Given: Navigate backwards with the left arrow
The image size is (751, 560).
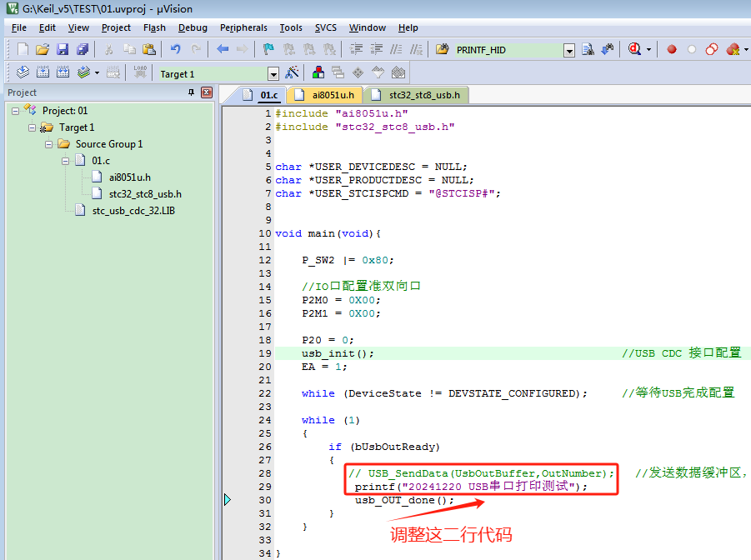Looking at the screenshot, I should [223, 49].
